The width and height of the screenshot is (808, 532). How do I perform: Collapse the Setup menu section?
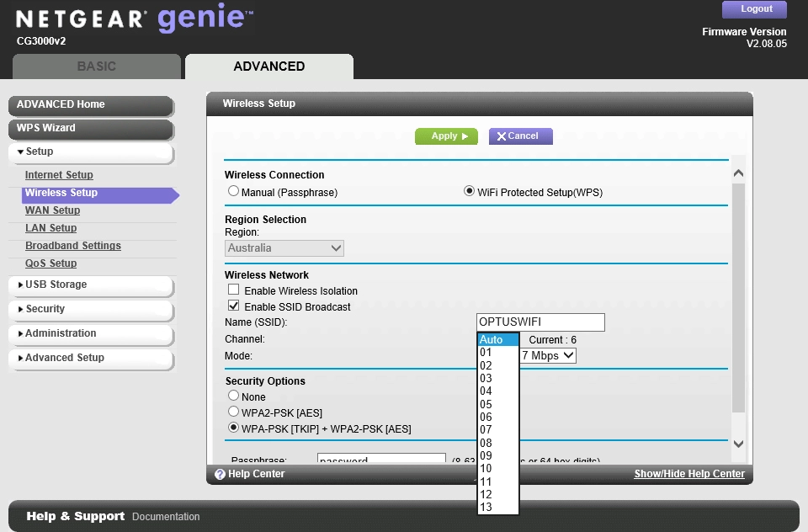(90, 152)
